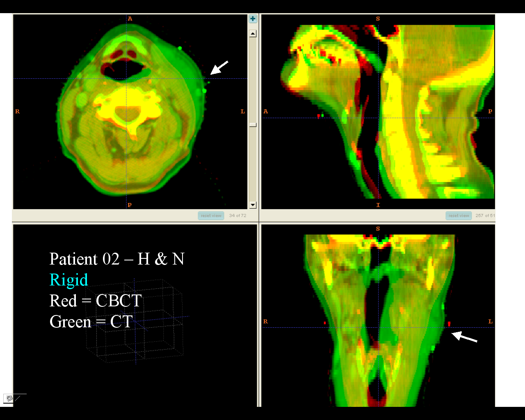Click the 'S' orientation label atop the sagittal view
Viewport: 525px width, 420px height.
point(378,18)
